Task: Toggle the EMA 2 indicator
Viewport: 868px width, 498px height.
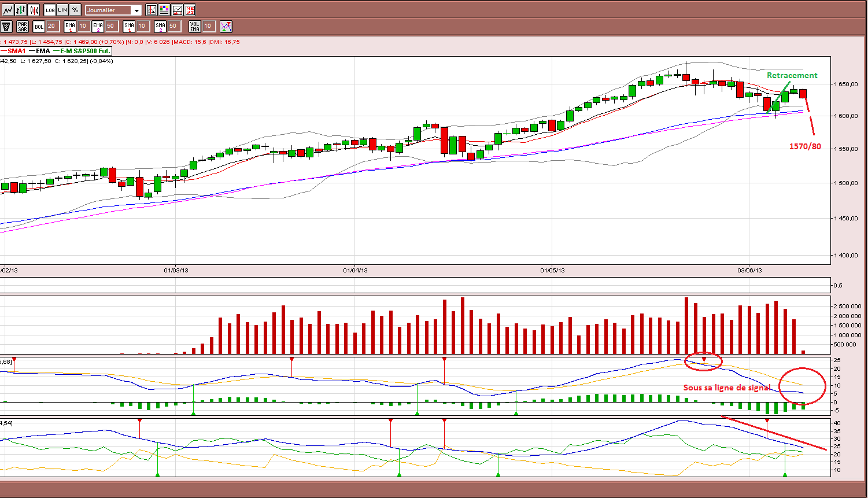Action: [98, 26]
